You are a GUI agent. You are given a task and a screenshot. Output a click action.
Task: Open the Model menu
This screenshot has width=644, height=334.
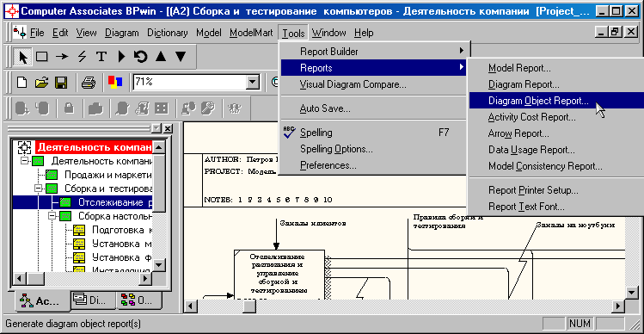[x=209, y=33]
